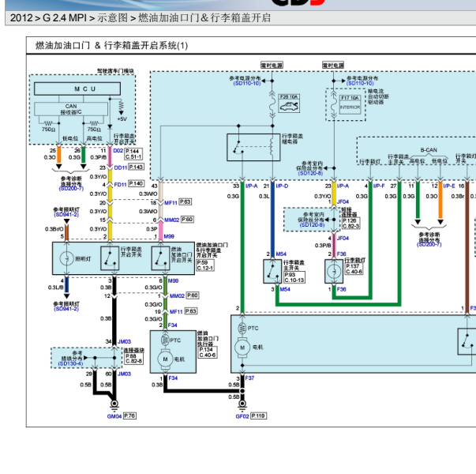Screen dimensions: 476x474
Task: Click connector label FD11
Action: pos(121,184)
